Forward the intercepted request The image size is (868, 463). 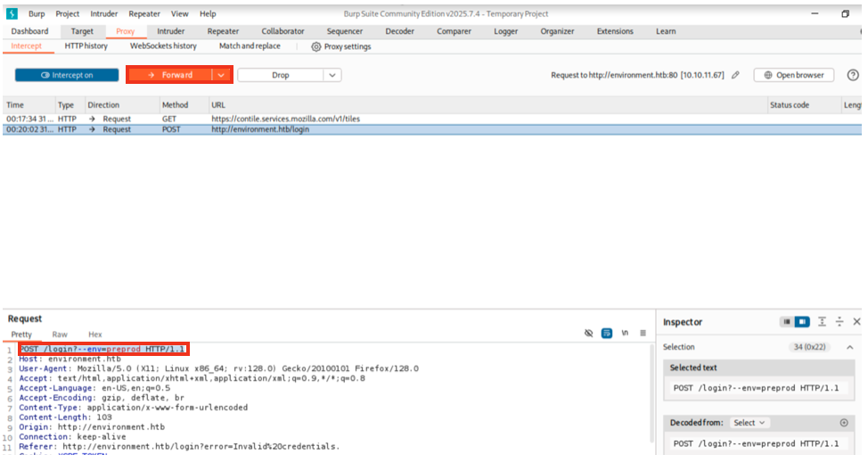pos(170,75)
